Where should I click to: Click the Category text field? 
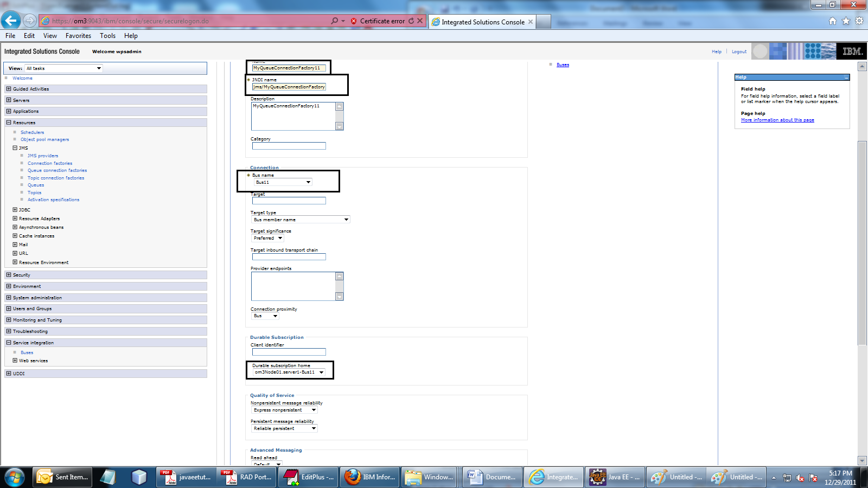point(289,146)
